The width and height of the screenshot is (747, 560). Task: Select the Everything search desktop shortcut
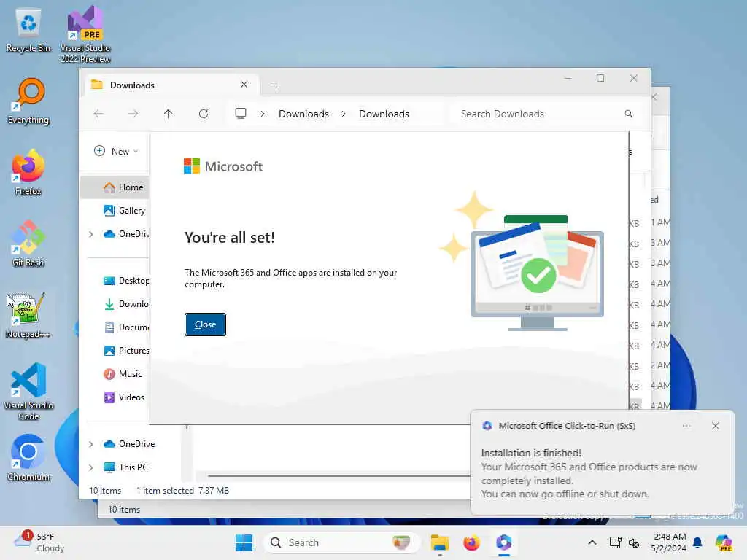tap(28, 101)
